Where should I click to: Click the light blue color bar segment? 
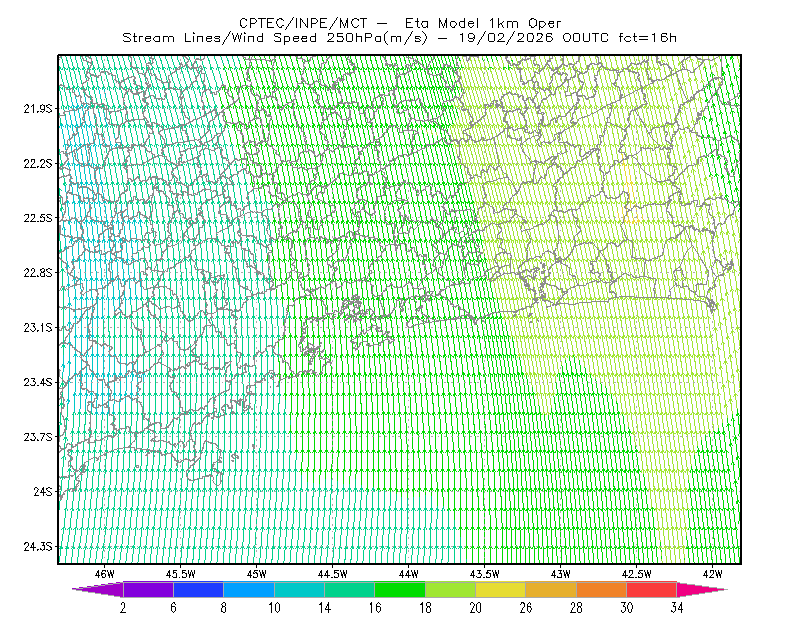point(249,589)
